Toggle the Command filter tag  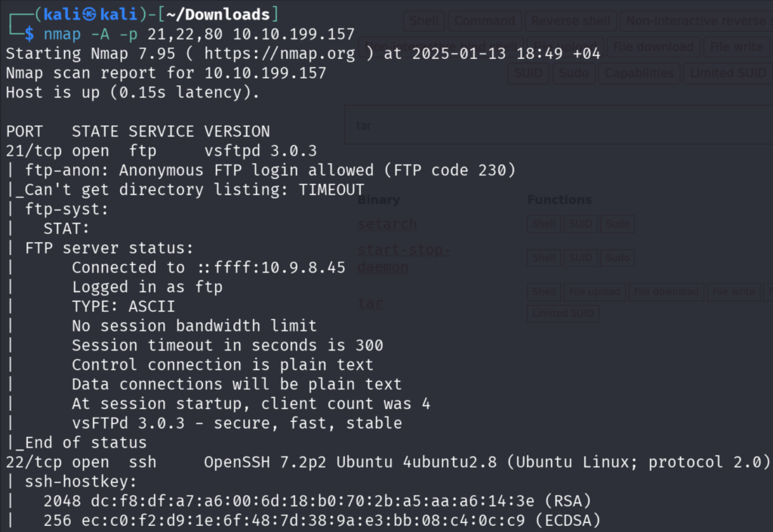tap(485, 20)
